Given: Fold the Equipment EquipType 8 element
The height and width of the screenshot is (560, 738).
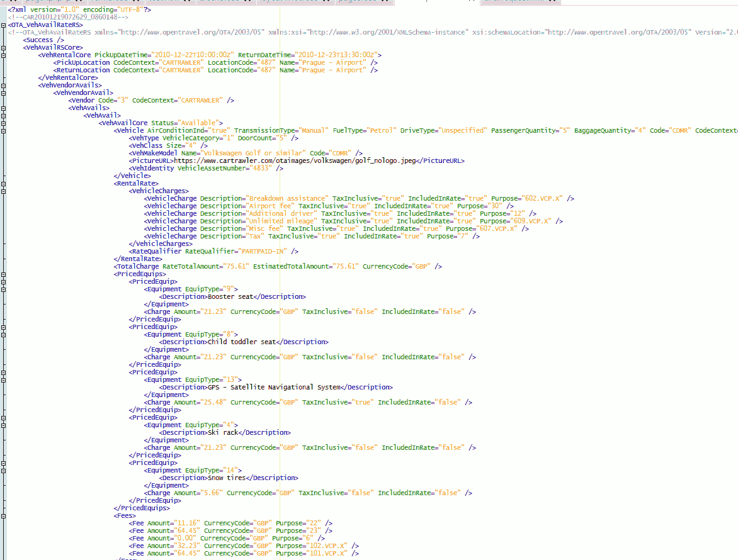Looking at the screenshot, I should [x=3, y=335].
